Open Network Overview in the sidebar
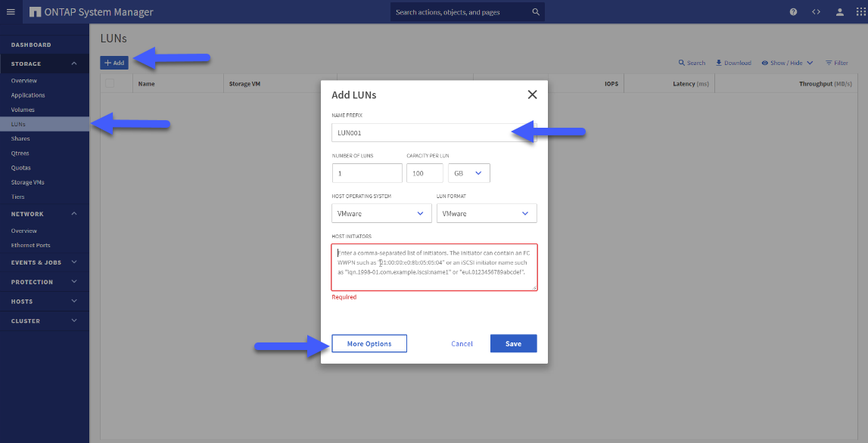 tap(45, 231)
